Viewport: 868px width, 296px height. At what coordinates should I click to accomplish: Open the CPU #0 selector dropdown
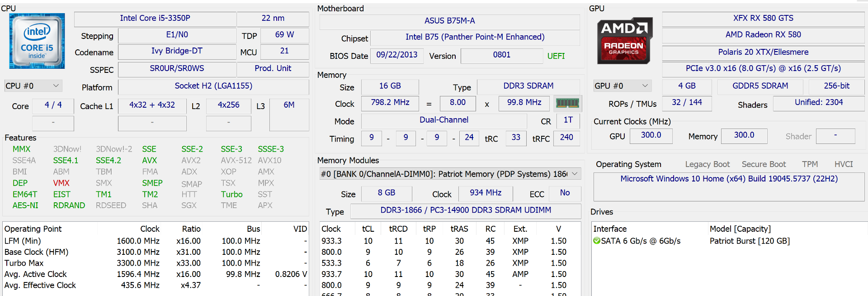tap(33, 86)
